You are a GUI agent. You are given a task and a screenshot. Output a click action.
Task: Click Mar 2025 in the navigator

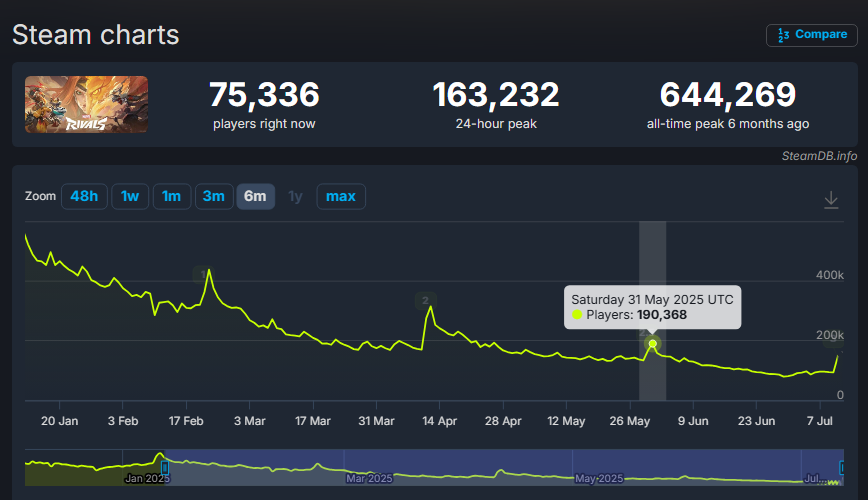369,478
